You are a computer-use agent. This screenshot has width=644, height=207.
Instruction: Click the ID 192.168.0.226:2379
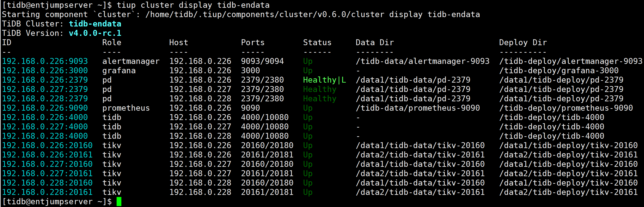(45, 80)
